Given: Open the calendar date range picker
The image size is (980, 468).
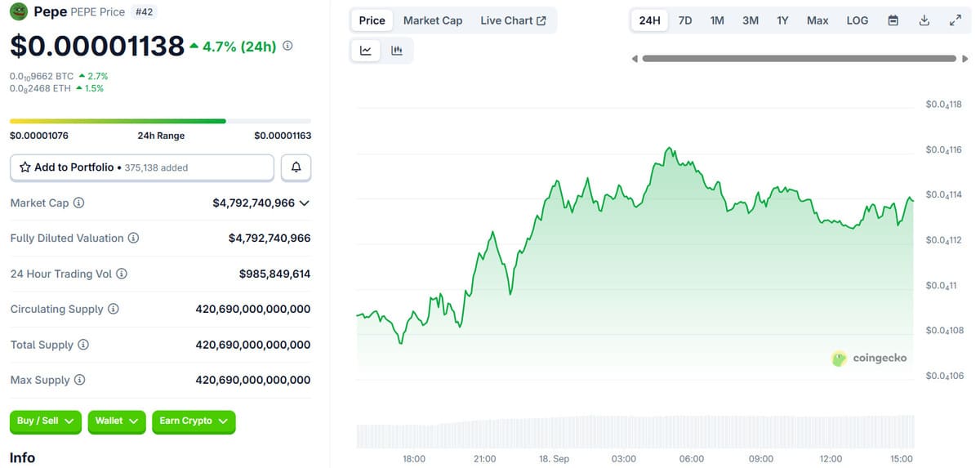Looking at the screenshot, I should 893,20.
